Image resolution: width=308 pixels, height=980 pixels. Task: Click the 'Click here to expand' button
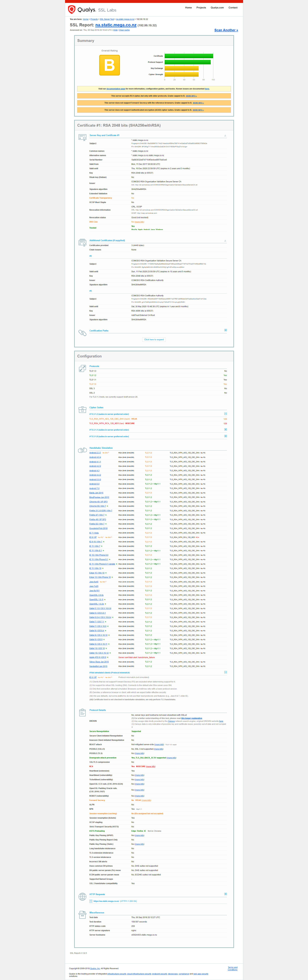pyautogui.click(x=154, y=339)
